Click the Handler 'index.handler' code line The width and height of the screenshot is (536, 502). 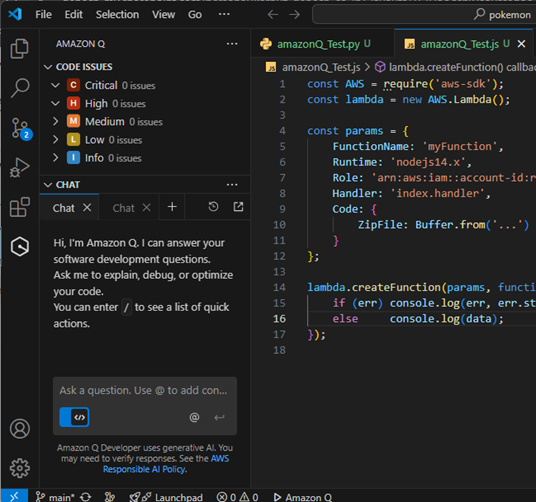click(412, 193)
